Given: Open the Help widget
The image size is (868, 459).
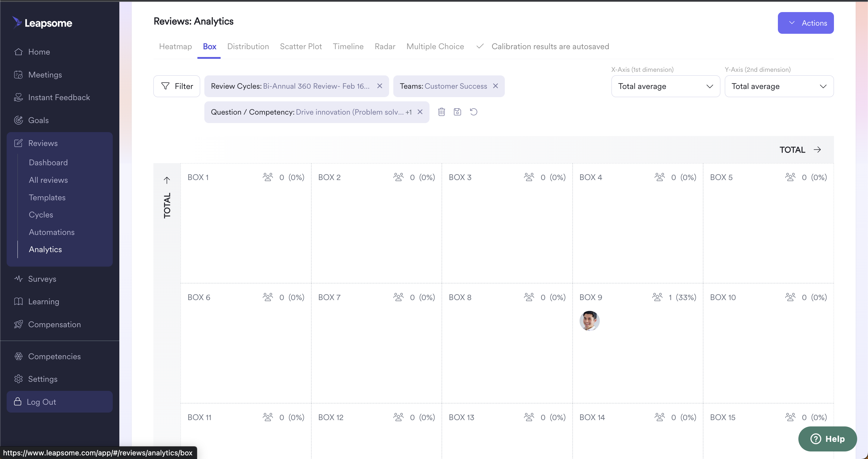Looking at the screenshot, I should coord(827,439).
